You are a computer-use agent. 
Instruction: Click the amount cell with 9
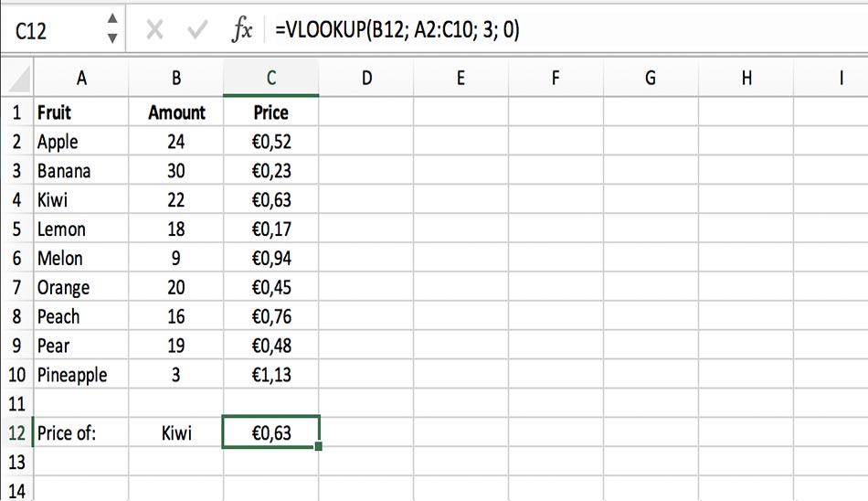(x=176, y=258)
